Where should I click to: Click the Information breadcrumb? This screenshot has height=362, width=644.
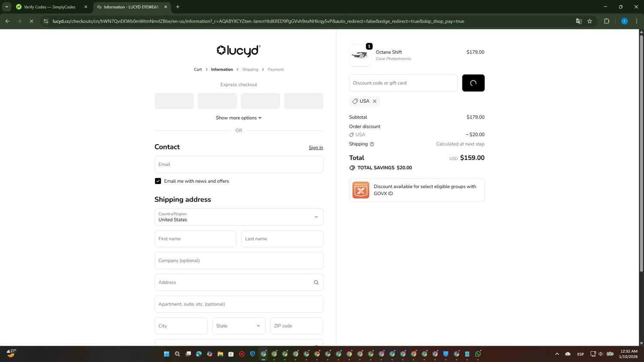point(222,69)
